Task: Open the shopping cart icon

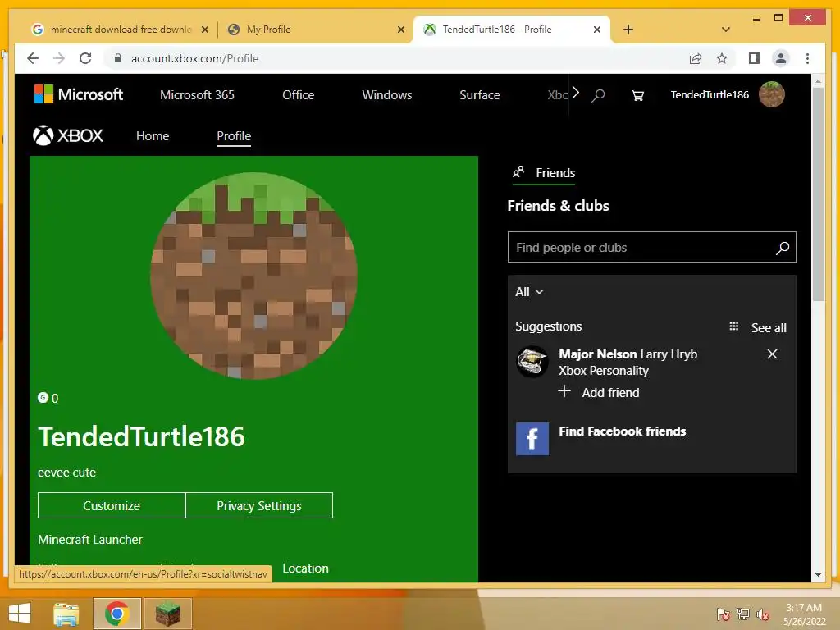Action: (x=637, y=95)
